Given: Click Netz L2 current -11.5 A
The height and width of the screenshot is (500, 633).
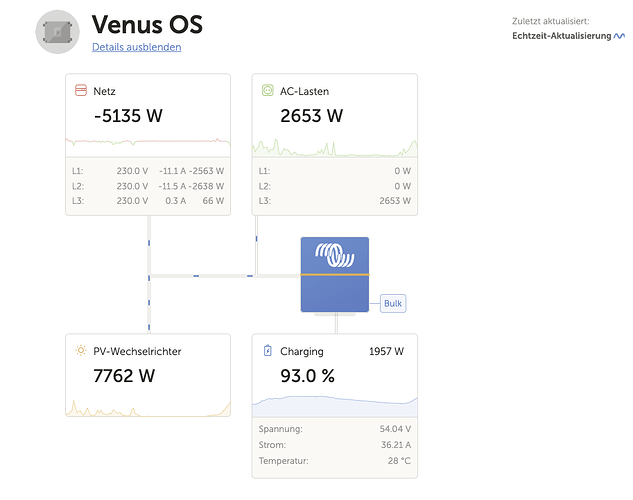Looking at the screenshot, I should pyautogui.click(x=172, y=186).
